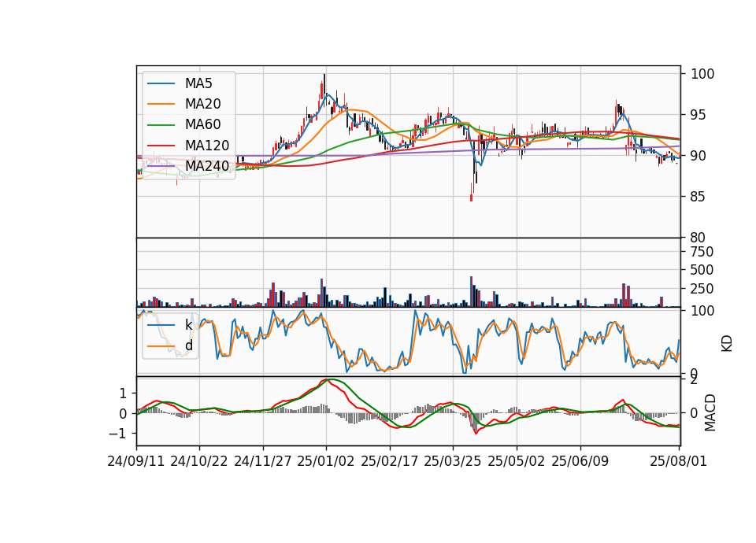This screenshot has width=756, height=543.
Task: Click the vertical KD axis title
Action: click(x=727, y=344)
